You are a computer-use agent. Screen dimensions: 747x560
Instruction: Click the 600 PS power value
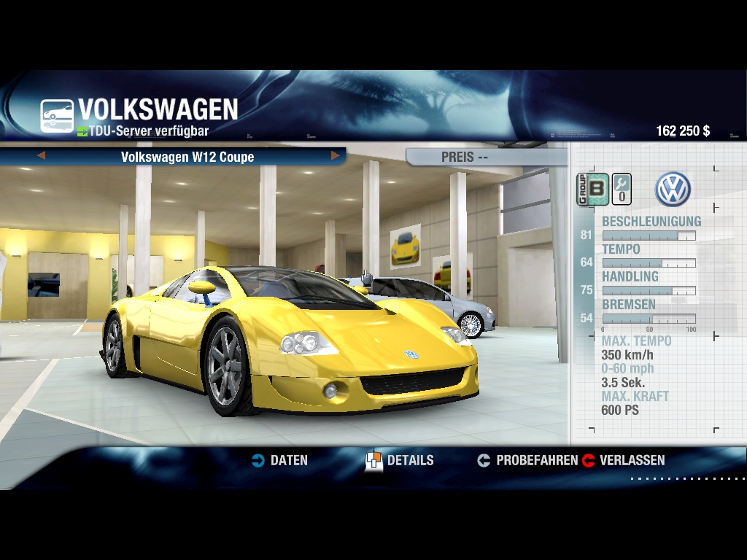point(620,410)
